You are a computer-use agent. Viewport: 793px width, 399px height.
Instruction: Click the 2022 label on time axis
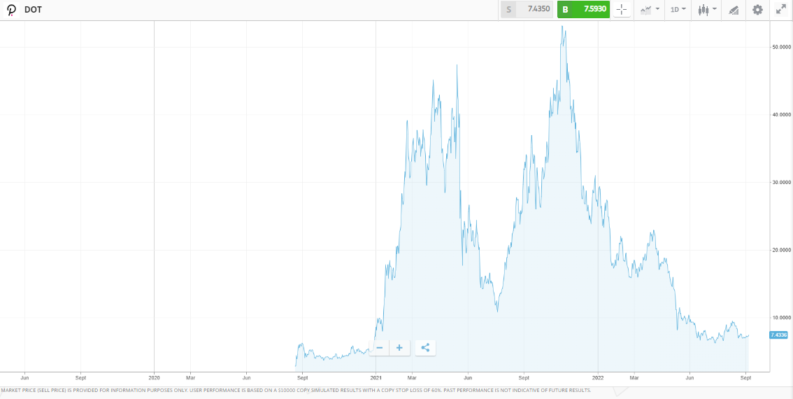point(598,377)
